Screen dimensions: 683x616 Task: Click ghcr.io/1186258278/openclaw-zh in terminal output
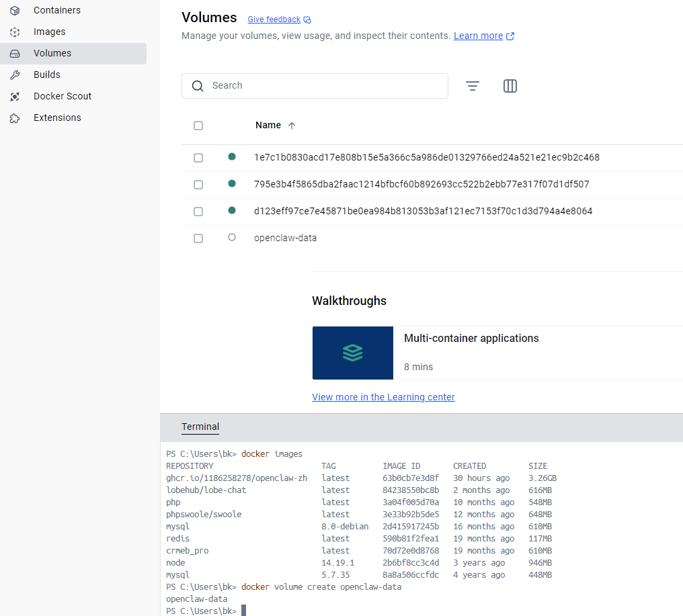pyautogui.click(x=237, y=478)
